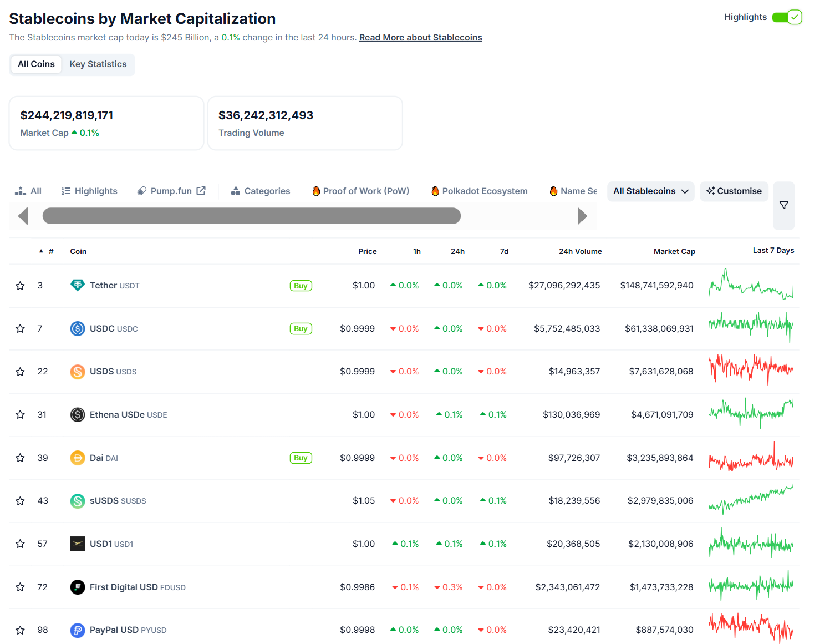The image size is (840, 644).
Task: Select the Highlights category tab
Action: pyautogui.click(x=89, y=191)
